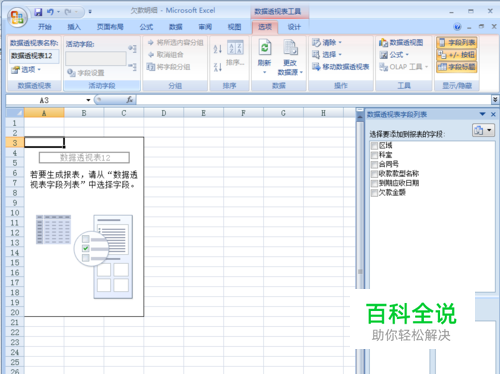Switch to the 插入 ribbon tab
The height and width of the screenshot is (374, 500).
click(x=74, y=27)
